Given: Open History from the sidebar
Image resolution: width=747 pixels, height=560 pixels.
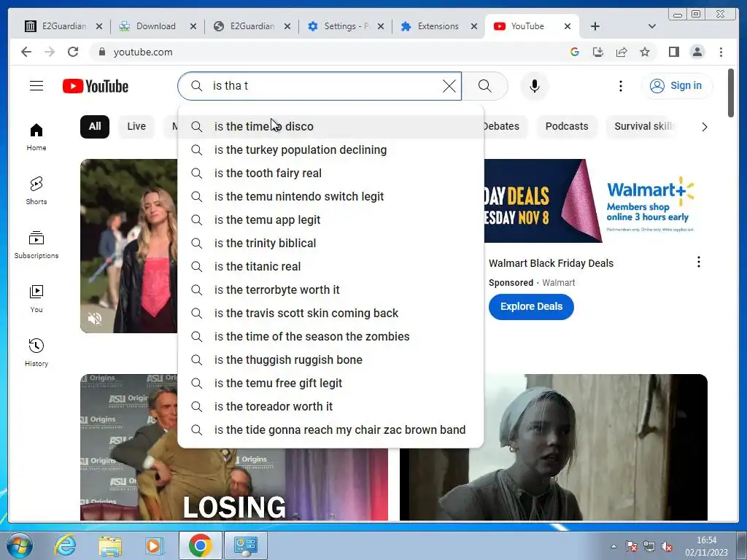Looking at the screenshot, I should (36, 352).
